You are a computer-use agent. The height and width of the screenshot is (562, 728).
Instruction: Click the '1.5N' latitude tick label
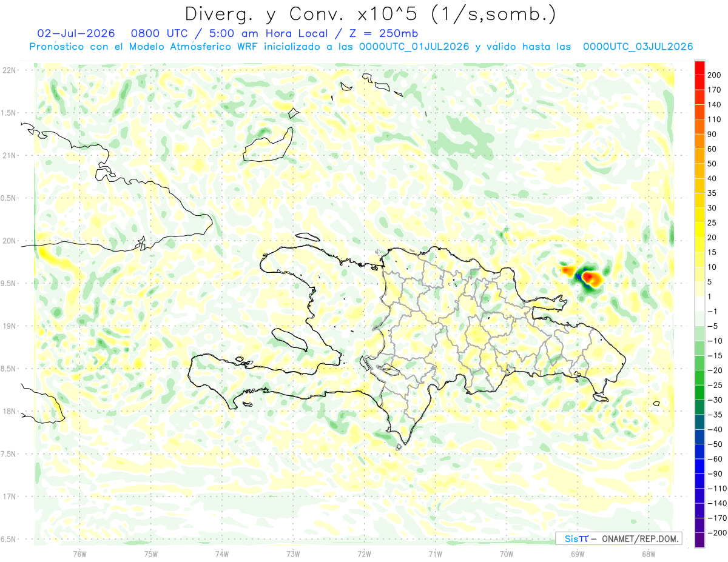(x=8, y=113)
